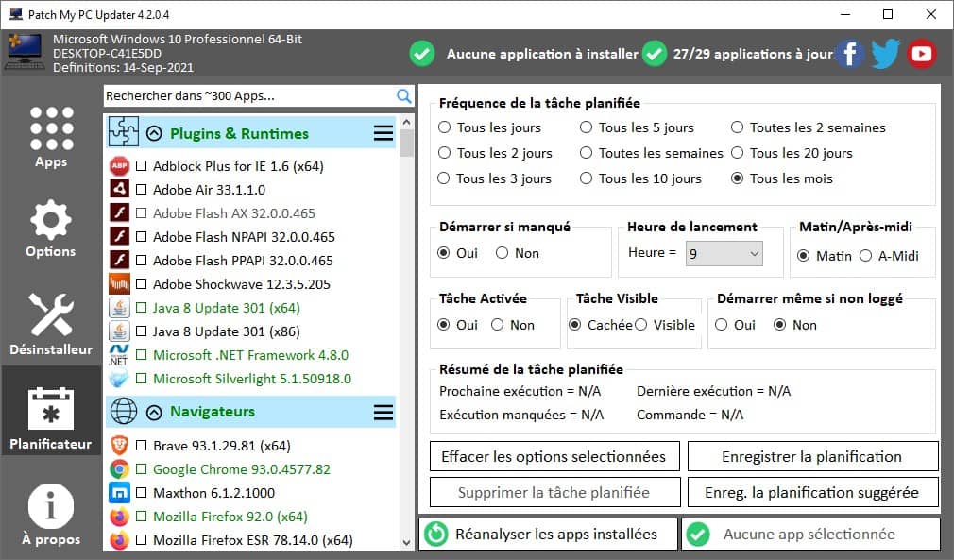Open the Désinstalleur tab

click(51, 324)
